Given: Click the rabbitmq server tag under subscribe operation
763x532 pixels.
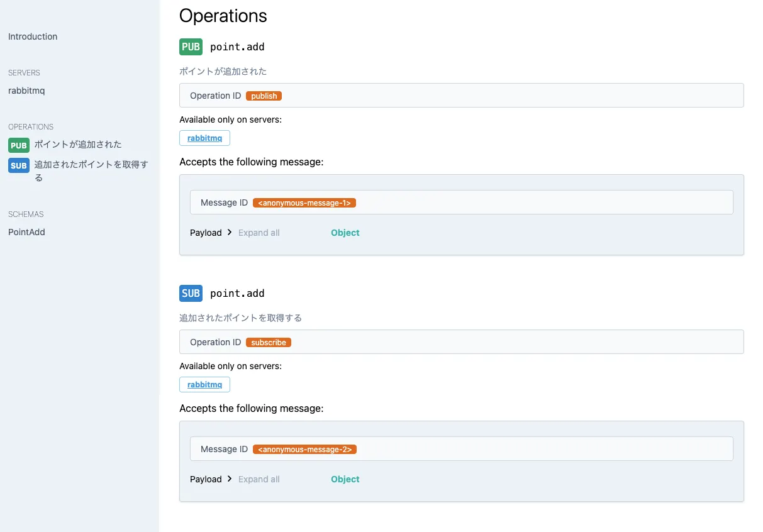Looking at the screenshot, I should [204, 384].
